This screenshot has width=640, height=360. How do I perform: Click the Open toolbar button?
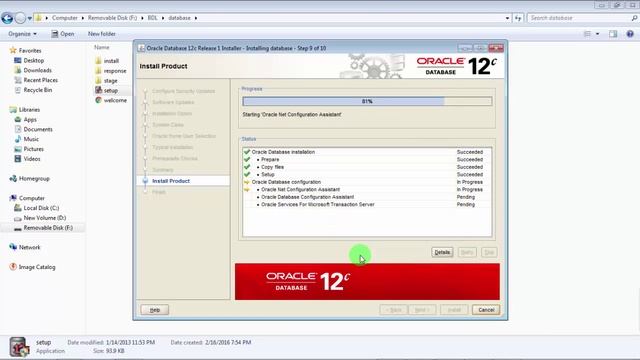pos(63,34)
